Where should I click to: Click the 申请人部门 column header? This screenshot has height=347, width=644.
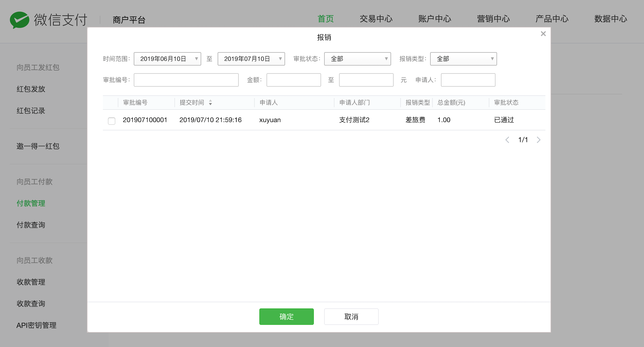tap(354, 103)
